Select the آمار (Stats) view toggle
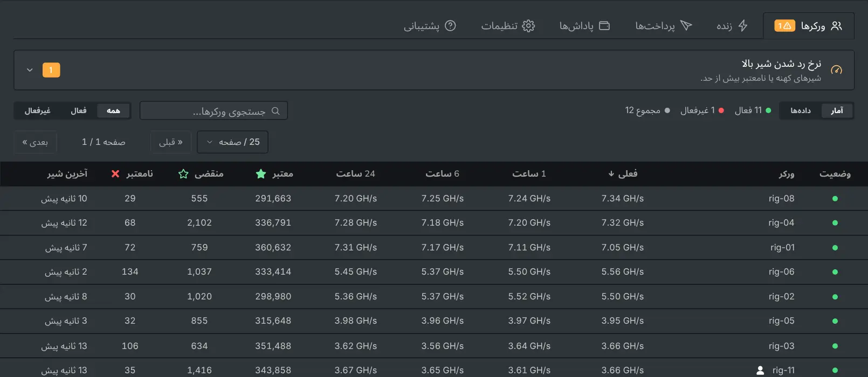The image size is (868, 377). tap(837, 110)
